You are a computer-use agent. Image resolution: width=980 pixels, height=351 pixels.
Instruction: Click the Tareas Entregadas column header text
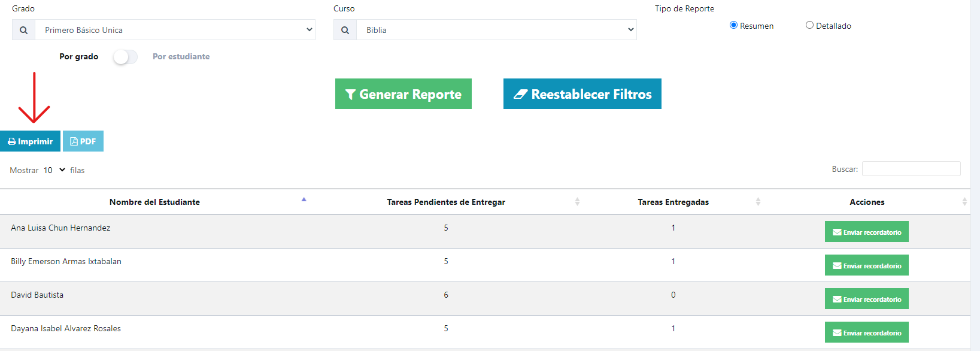tap(673, 202)
